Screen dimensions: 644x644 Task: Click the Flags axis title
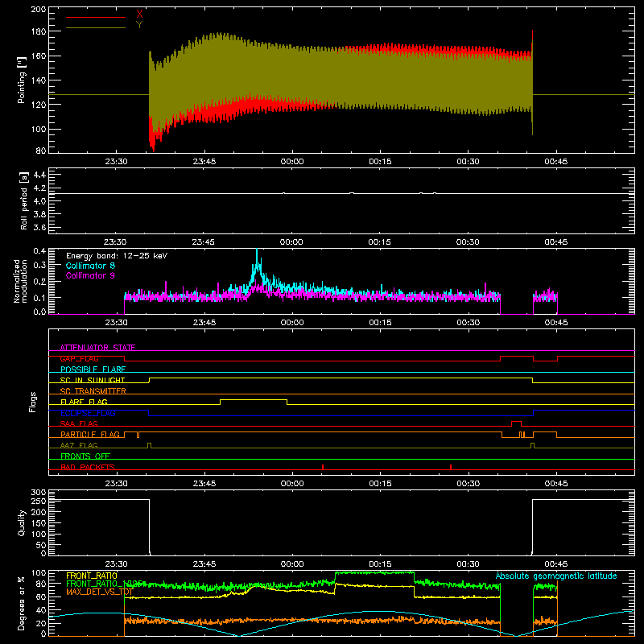click(32, 402)
